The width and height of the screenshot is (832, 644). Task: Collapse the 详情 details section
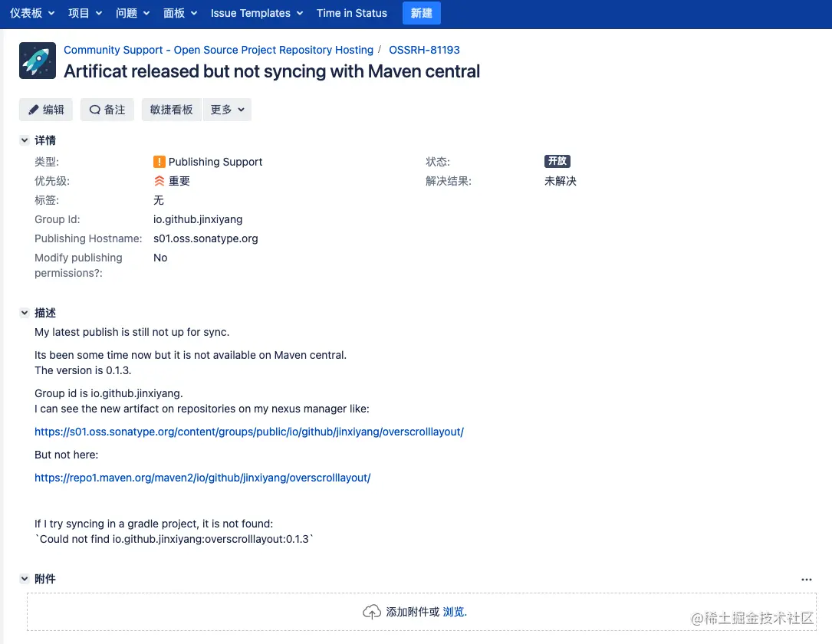tap(25, 140)
